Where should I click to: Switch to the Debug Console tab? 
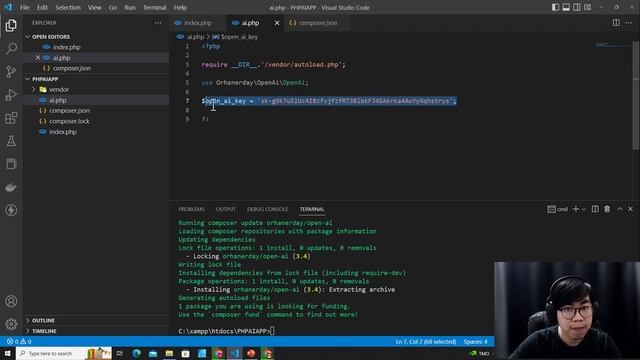(x=267, y=209)
